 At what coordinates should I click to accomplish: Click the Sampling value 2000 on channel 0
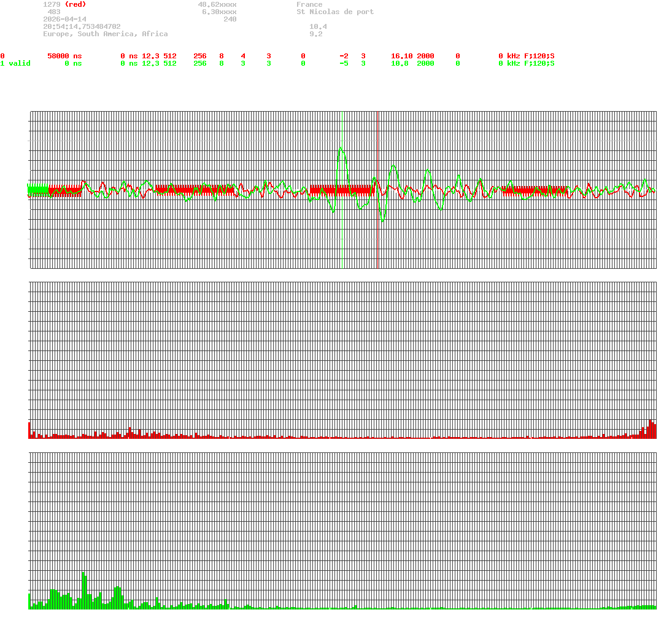click(x=426, y=56)
